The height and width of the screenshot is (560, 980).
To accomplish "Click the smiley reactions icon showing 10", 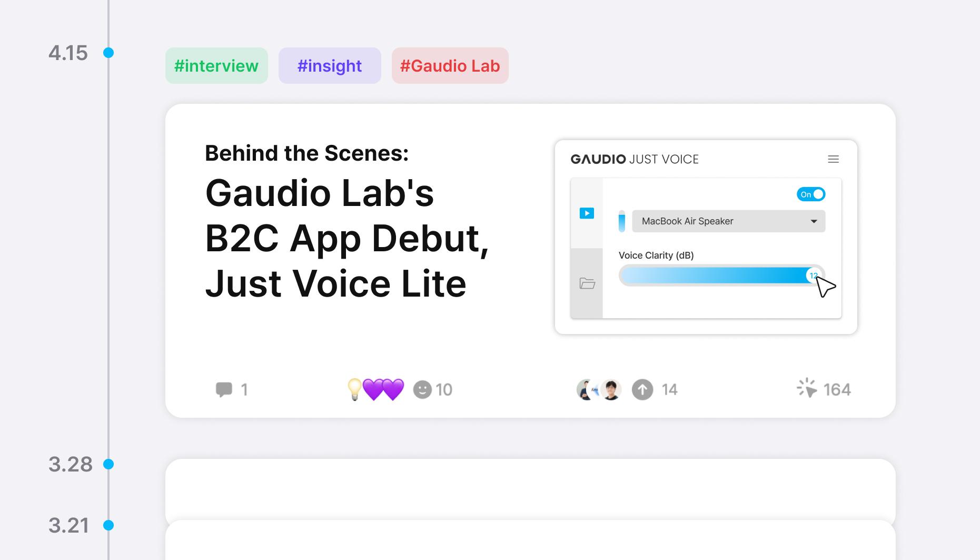I will point(423,390).
